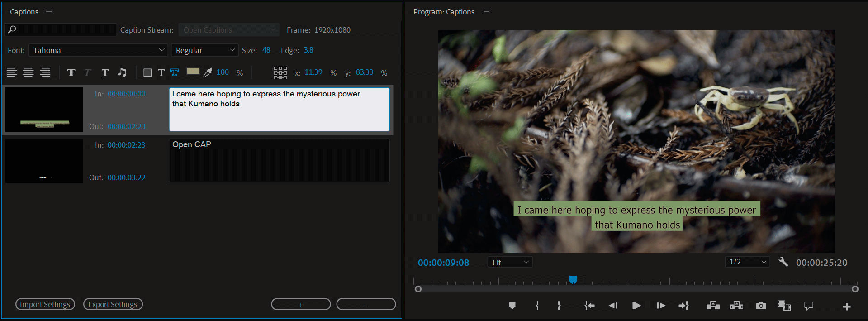Add Marker in program monitor
Screen dimensions: 868x321
(512, 306)
